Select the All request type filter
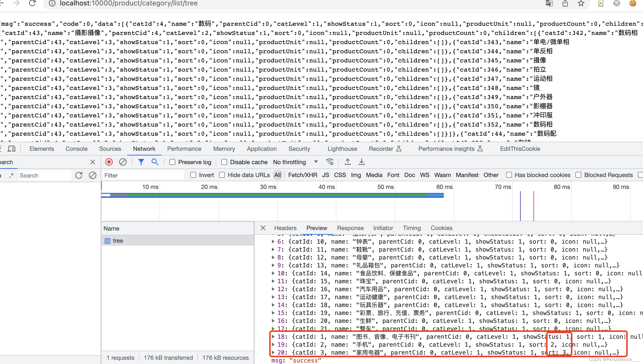 click(277, 175)
